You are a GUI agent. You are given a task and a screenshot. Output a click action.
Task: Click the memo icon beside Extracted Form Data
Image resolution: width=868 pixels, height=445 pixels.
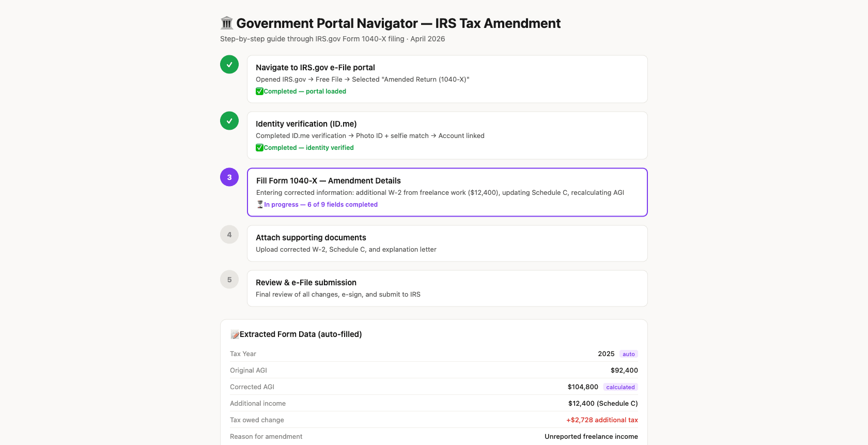coord(235,334)
